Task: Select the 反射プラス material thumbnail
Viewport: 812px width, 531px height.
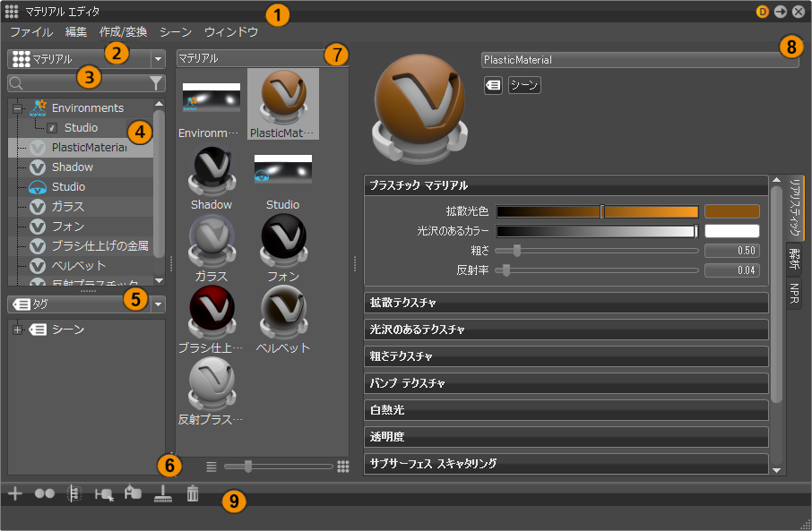Action: pyautogui.click(x=212, y=392)
